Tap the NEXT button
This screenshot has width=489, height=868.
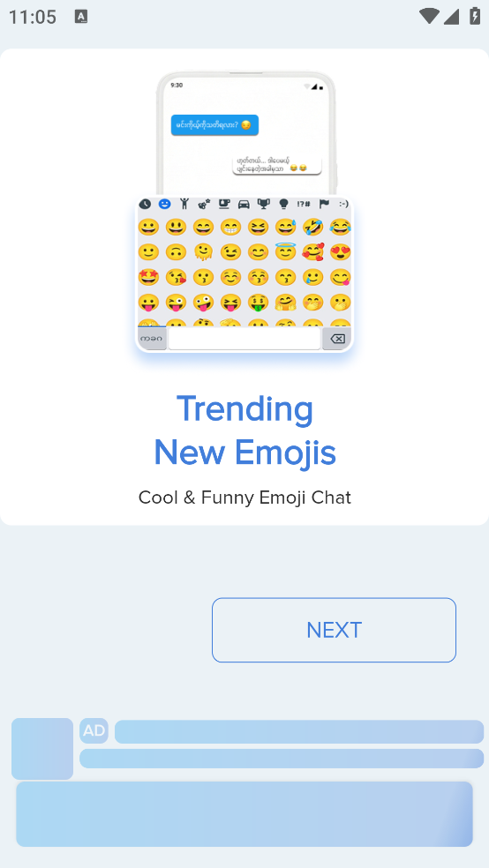click(x=334, y=630)
